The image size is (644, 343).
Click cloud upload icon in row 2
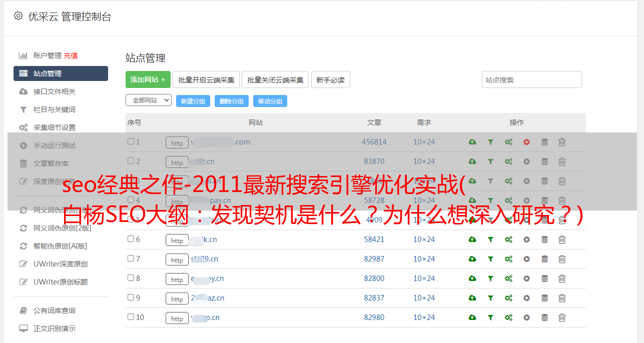pos(472,161)
